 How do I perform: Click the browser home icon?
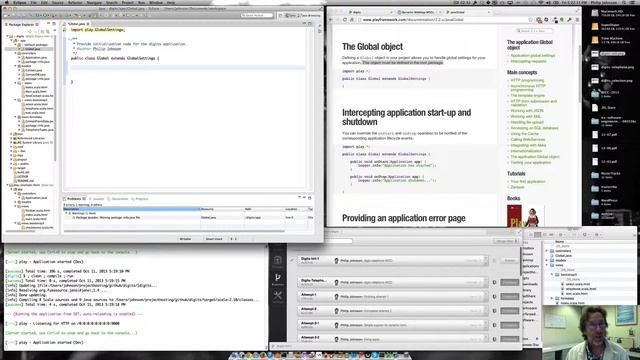click(x=352, y=20)
